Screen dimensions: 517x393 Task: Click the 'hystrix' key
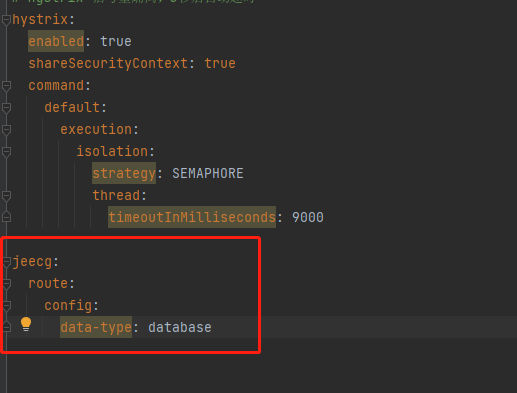pyautogui.click(x=40, y=20)
